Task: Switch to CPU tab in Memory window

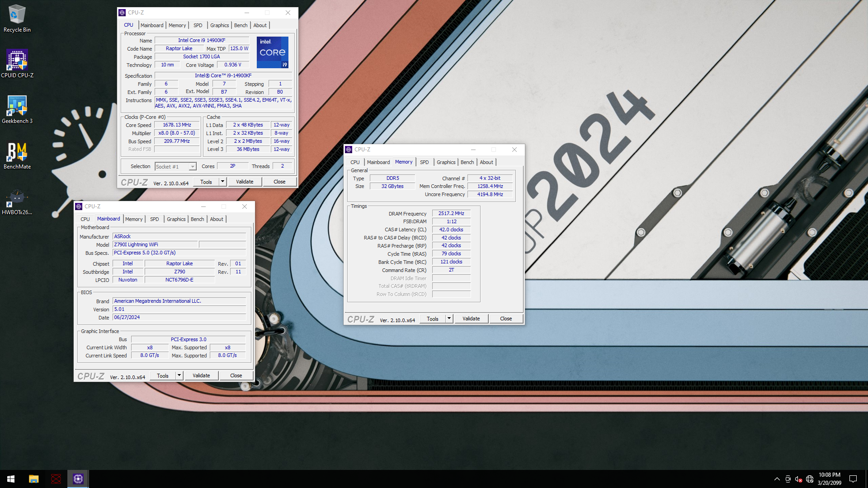Action: (x=355, y=162)
